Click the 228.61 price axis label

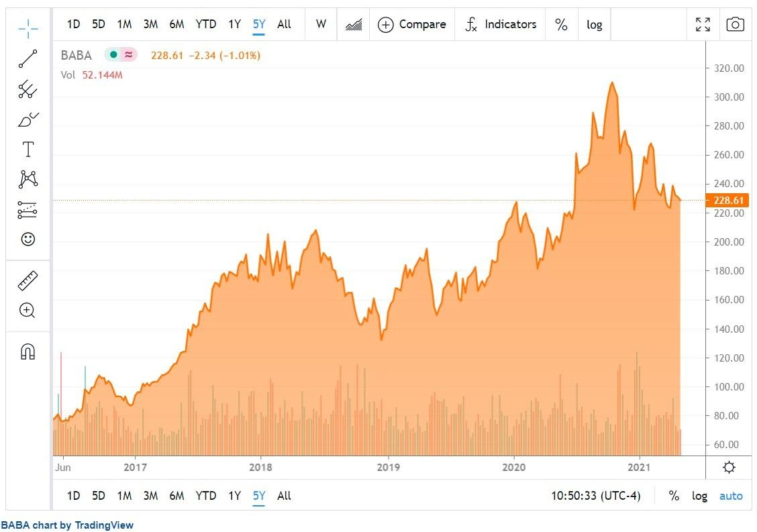[728, 199]
